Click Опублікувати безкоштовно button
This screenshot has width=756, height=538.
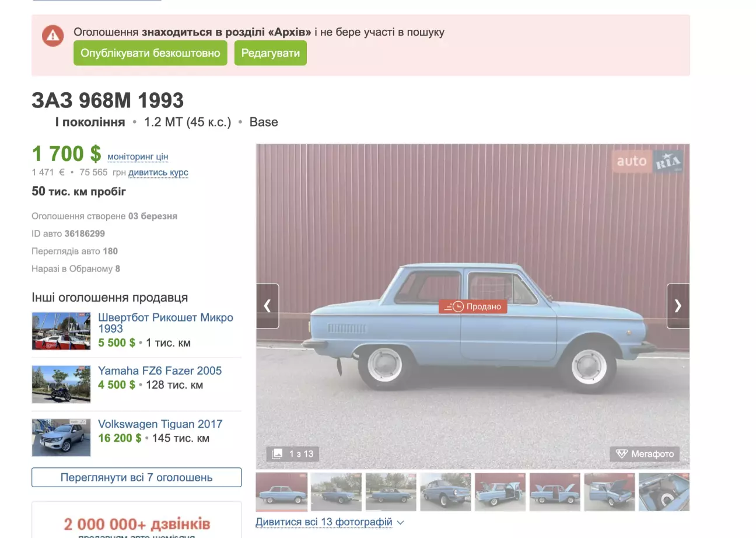pyautogui.click(x=150, y=53)
